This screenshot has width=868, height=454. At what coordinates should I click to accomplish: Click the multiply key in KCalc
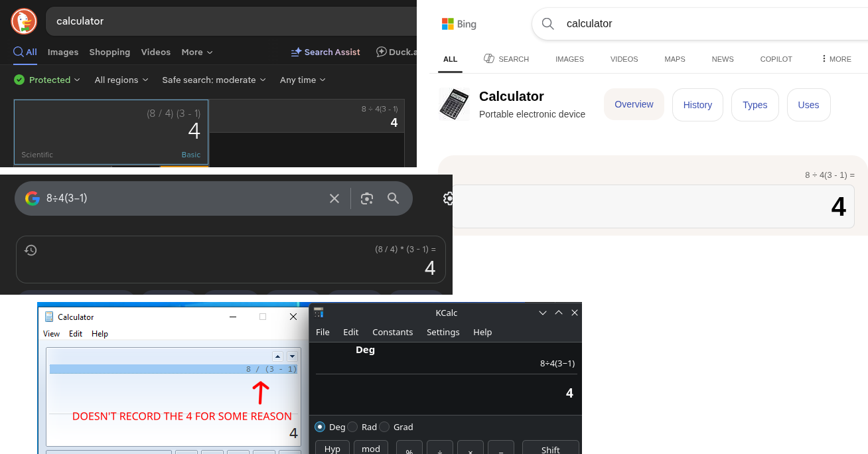[x=470, y=449]
